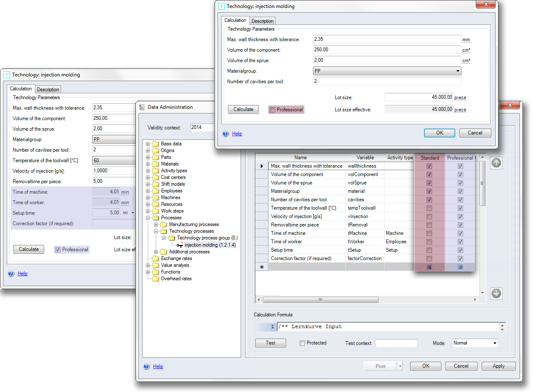Click the Test button under Calculation Formula

pos(270,343)
